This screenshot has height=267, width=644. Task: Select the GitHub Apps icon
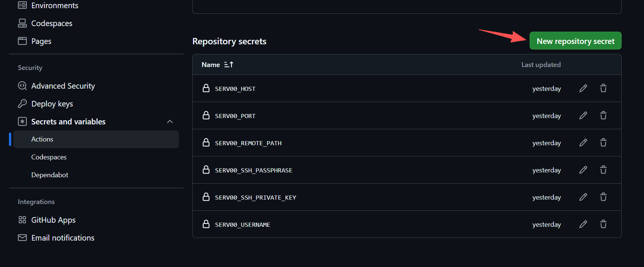click(x=22, y=220)
